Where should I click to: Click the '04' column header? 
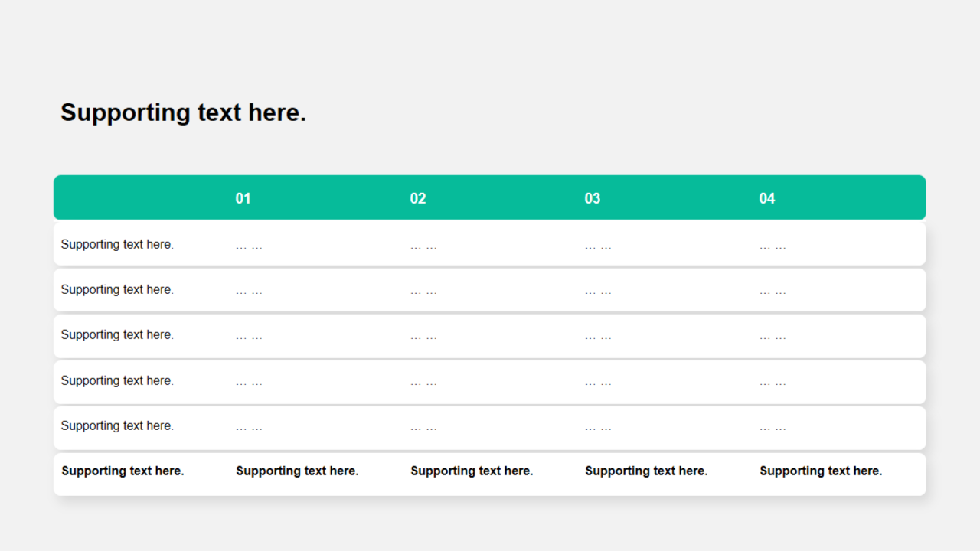click(766, 198)
